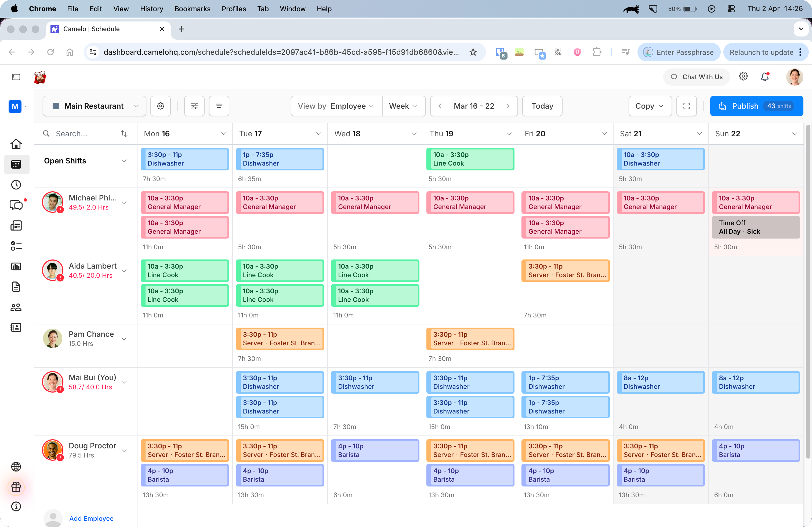The height and width of the screenshot is (527, 812).
Task: Expand Michael Phi... row chevron
Action: point(124,203)
